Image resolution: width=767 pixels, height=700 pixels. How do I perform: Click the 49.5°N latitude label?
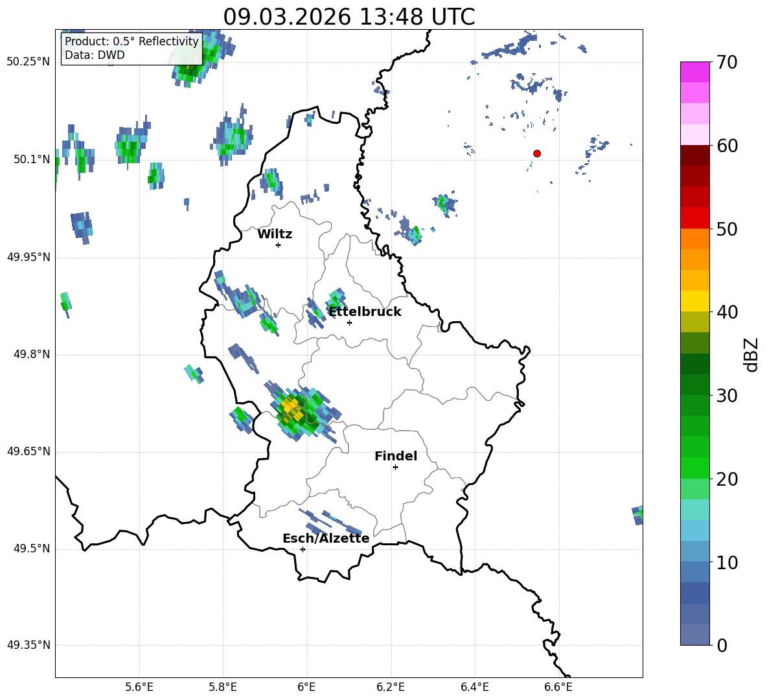pyautogui.click(x=32, y=548)
